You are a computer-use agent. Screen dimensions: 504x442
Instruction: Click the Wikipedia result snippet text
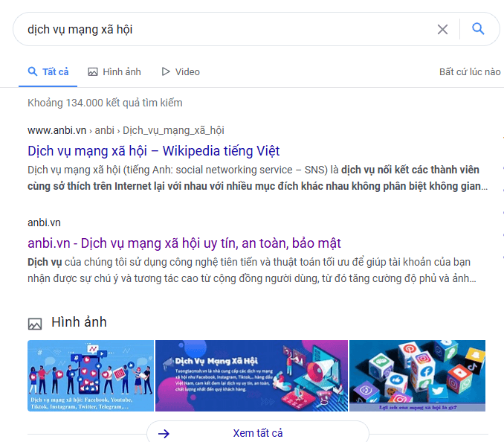click(258, 178)
